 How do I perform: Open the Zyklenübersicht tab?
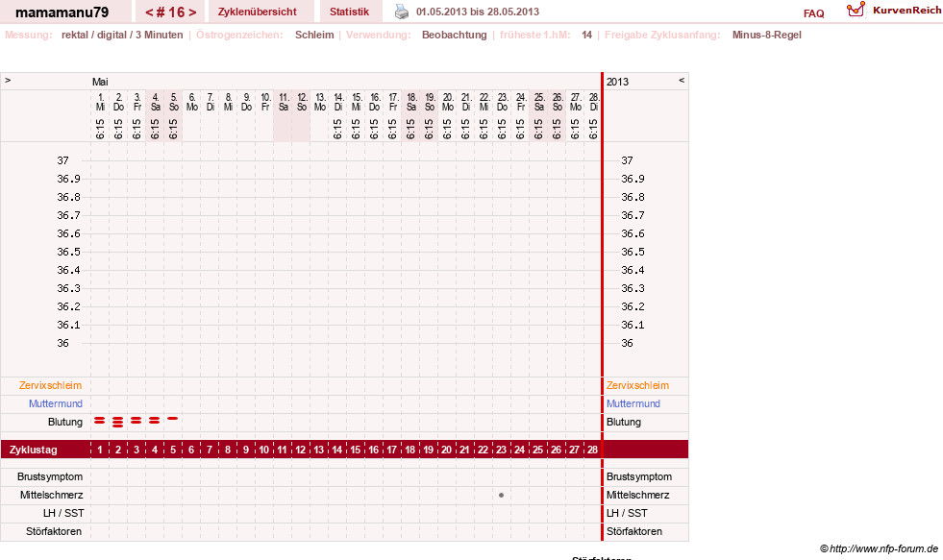[258, 12]
